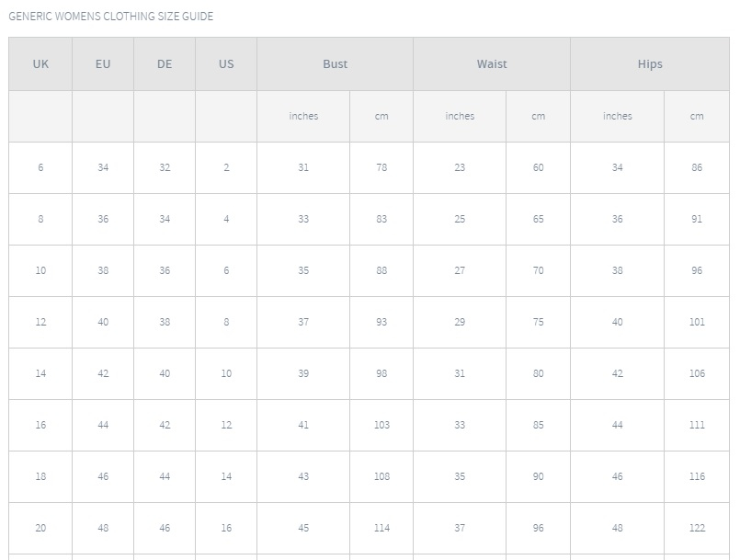Select the 65 cm waist value
740x560 pixels.
pos(538,219)
